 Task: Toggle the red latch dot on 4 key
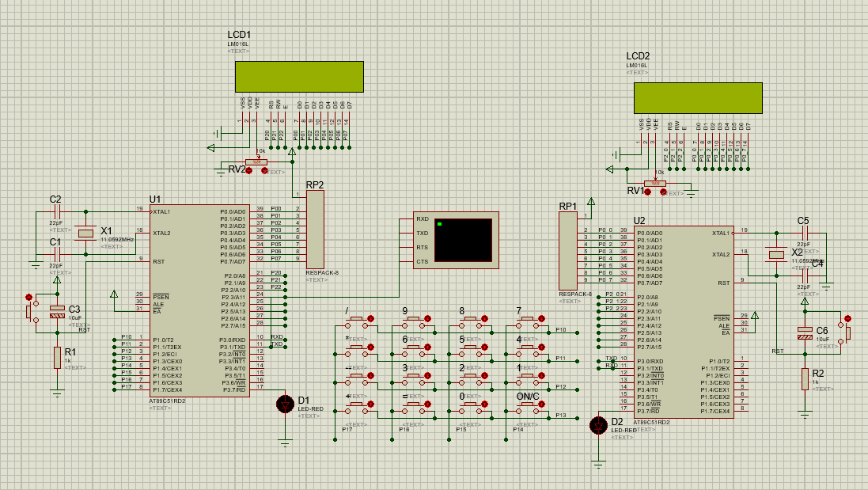tap(541, 348)
